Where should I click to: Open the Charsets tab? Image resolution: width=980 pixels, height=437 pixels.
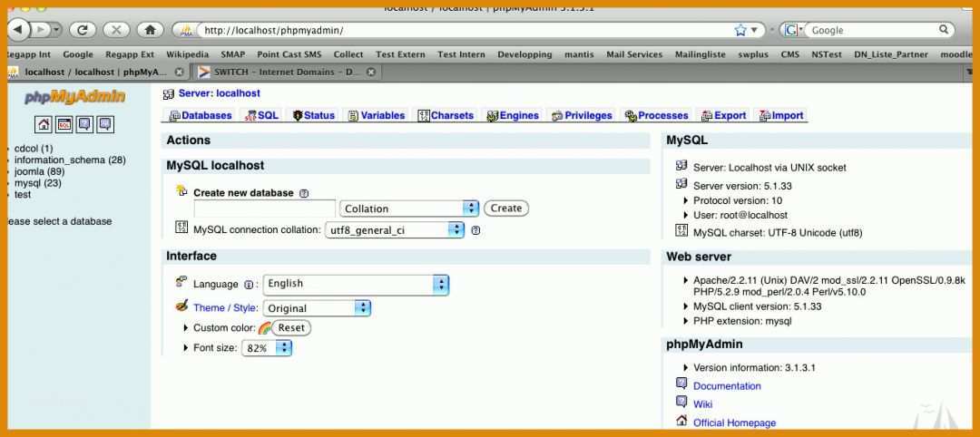(446, 115)
